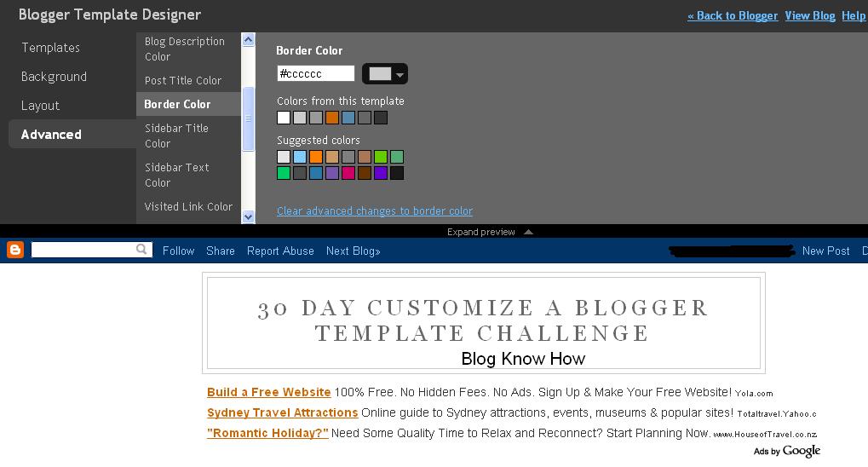Viewport: 868px width, 467px height.
Task: Choose the emerald green suggested color
Action: pos(284,173)
